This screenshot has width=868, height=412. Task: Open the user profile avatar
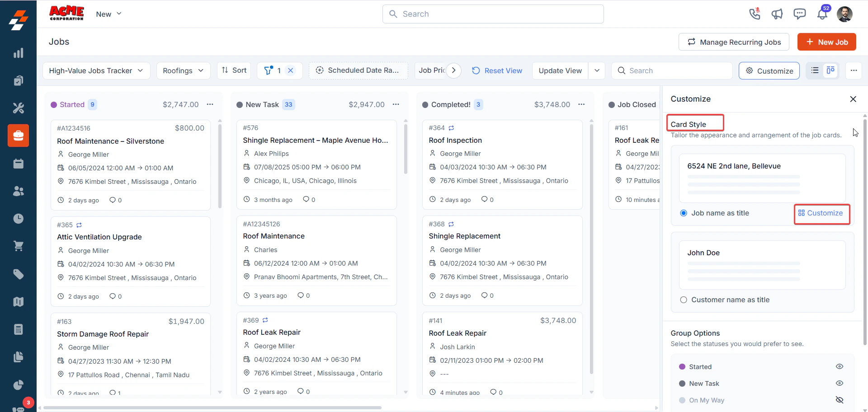(844, 14)
